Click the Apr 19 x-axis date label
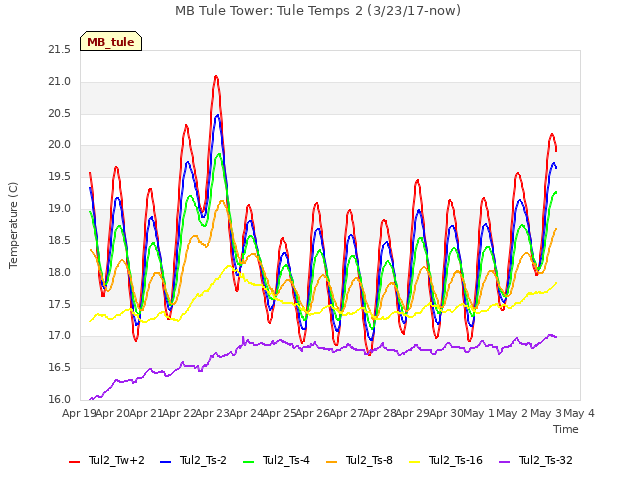The image size is (640, 480). click(79, 413)
